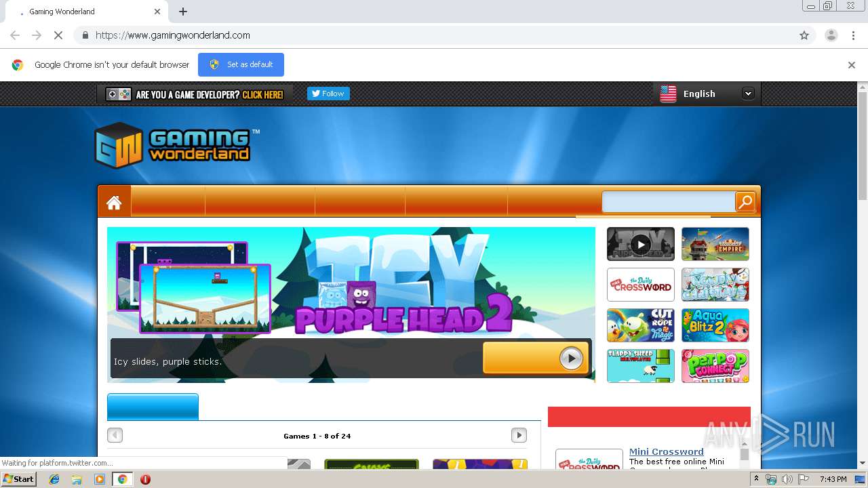This screenshot has height=488, width=868.
Task: Open the Pet Pop Connect thumbnail
Action: pyautogui.click(x=715, y=366)
